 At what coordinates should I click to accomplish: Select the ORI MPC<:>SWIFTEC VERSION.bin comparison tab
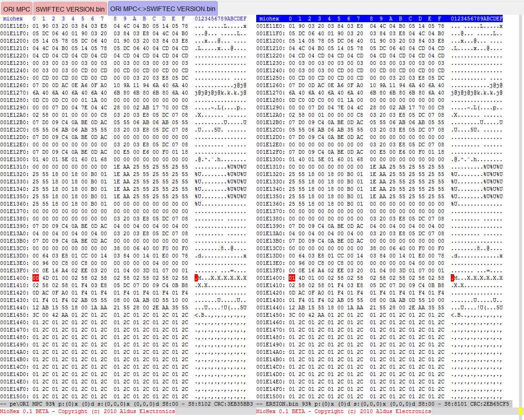[x=163, y=8]
